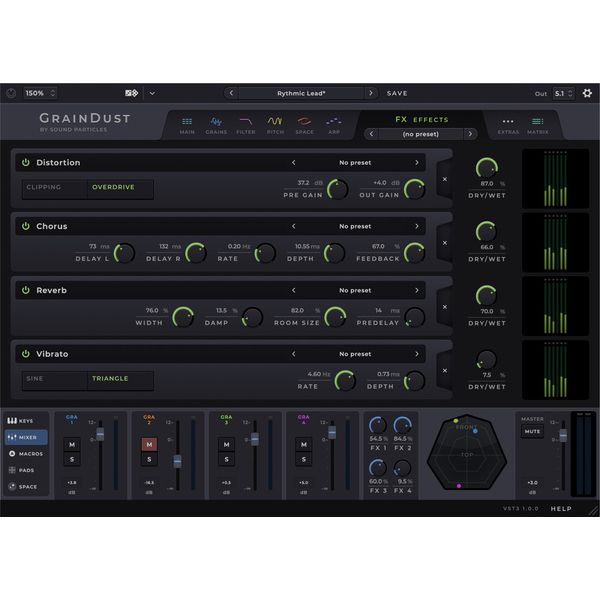Go to next Reverb preset
This screenshot has height=600, width=600.
click(417, 290)
